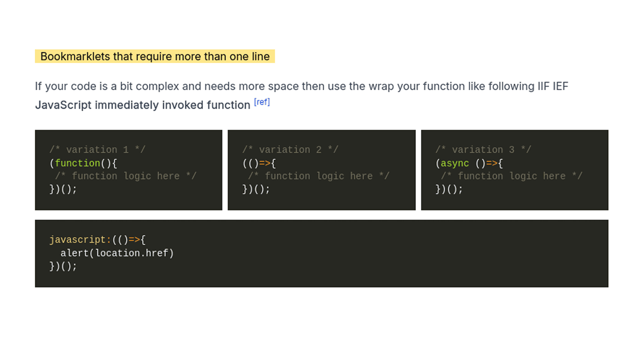Click the bold 'JavaScript immediately invoked function' text

click(141, 105)
